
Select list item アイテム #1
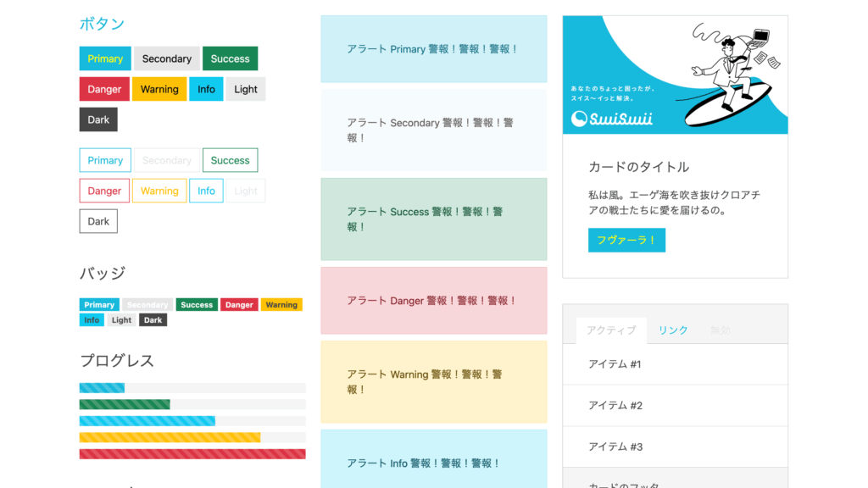(675, 364)
